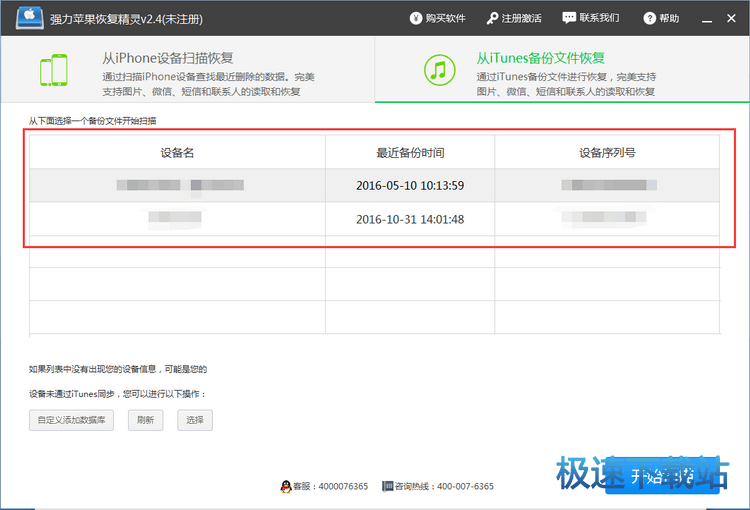Click the green iPhone devices icon

tap(54, 70)
